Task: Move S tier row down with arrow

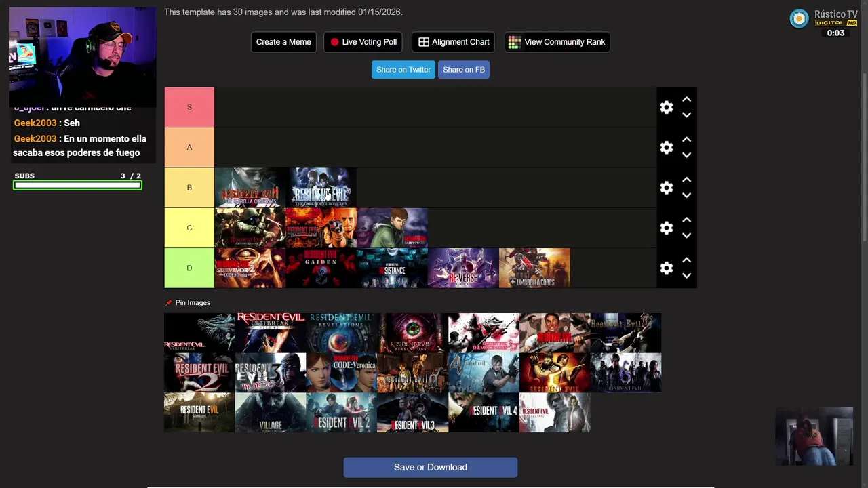Action: pos(686,115)
